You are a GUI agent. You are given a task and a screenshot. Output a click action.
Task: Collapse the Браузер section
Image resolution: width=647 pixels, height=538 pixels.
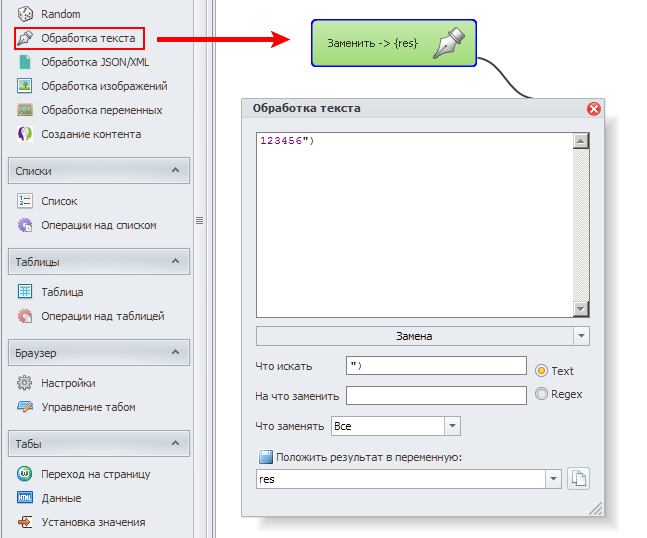point(175,352)
